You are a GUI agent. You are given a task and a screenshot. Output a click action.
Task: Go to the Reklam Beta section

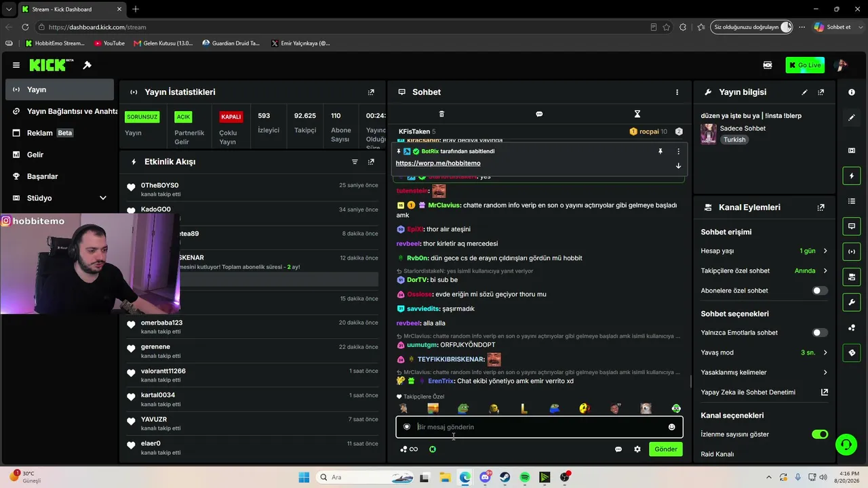[x=60, y=133]
